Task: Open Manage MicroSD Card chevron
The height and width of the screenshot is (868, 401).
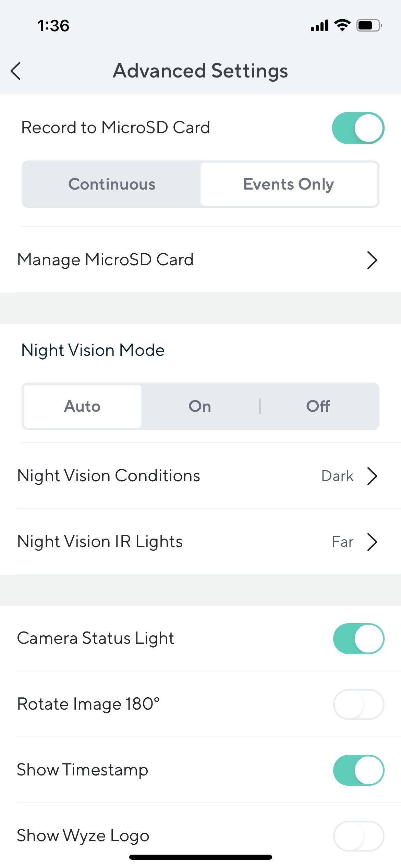Action: (372, 260)
